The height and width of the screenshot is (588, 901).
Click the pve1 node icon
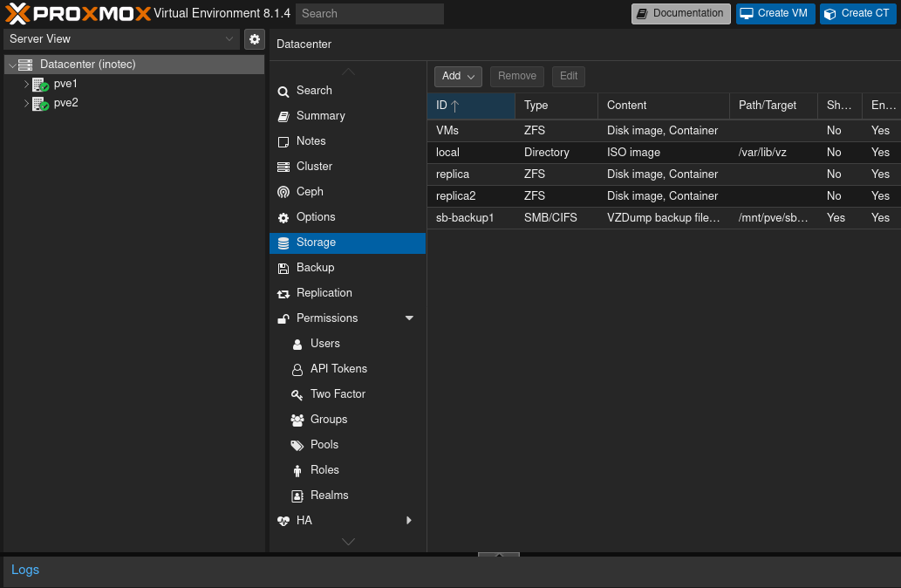(40, 85)
